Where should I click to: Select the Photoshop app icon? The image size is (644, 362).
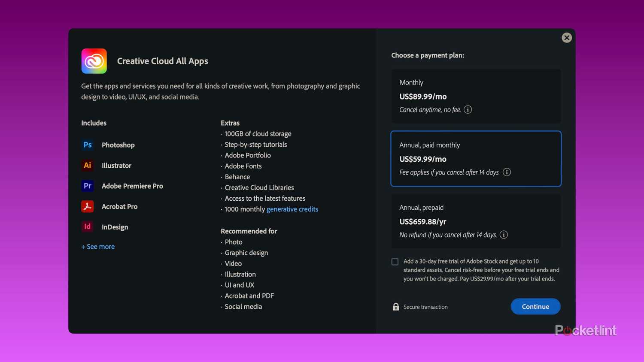(x=87, y=145)
